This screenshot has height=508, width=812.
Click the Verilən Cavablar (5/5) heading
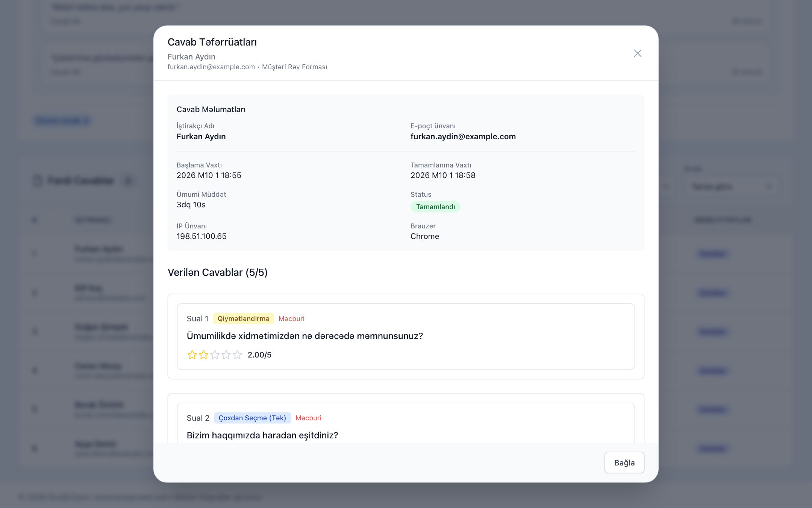[217, 272]
